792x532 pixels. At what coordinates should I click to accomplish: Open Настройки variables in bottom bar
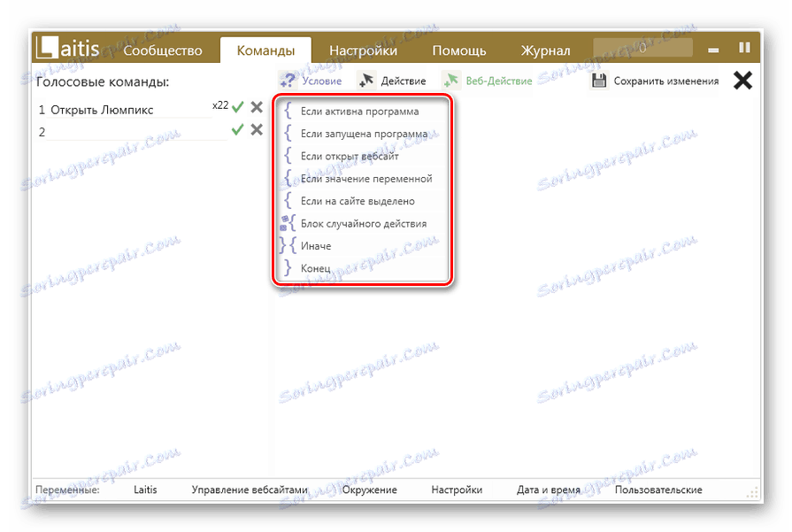pyautogui.click(x=457, y=490)
